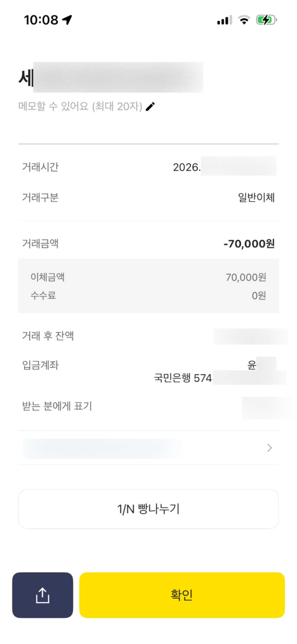
Task: Tap the Wi-Fi status icon
Action: pos(244,20)
